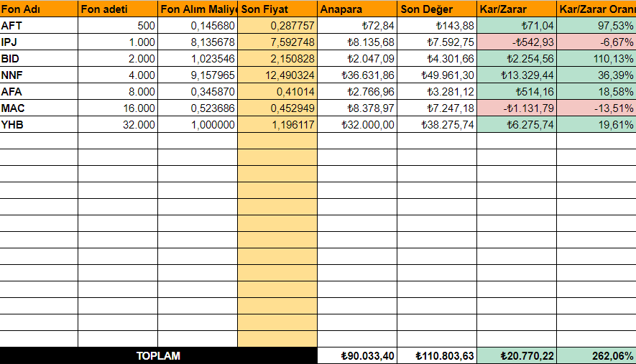Click the quantity cell showing 2.000
The height and width of the screenshot is (364, 636).
point(118,59)
